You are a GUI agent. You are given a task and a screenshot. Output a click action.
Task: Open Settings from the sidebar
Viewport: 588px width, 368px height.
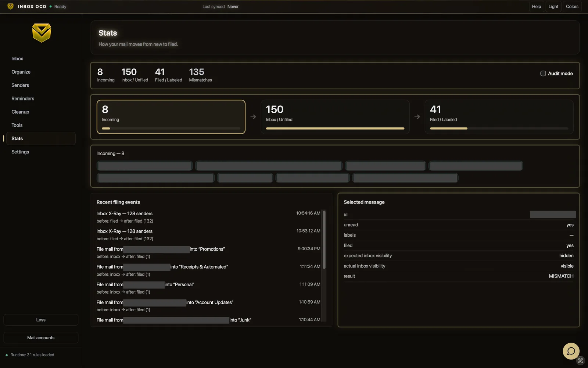pyautogui.click(x=41, y=152)
